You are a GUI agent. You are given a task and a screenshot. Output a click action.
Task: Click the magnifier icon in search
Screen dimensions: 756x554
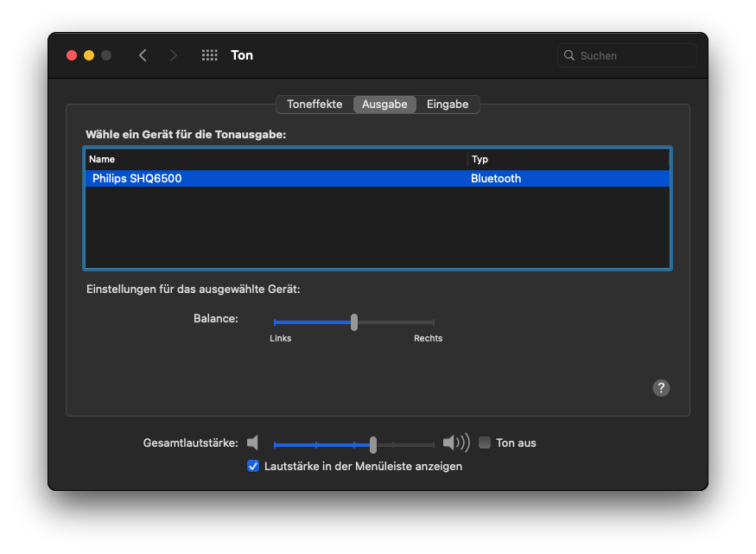click(x=569, y=55)
